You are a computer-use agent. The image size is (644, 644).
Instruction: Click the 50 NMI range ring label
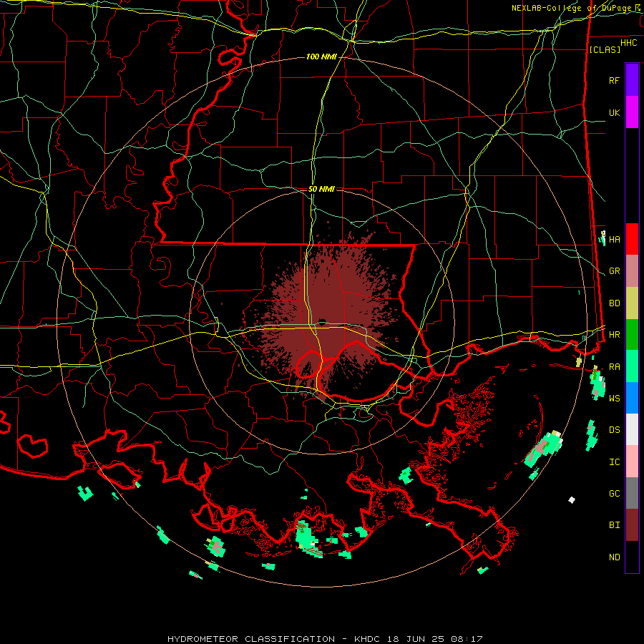[x=321, y=189]
